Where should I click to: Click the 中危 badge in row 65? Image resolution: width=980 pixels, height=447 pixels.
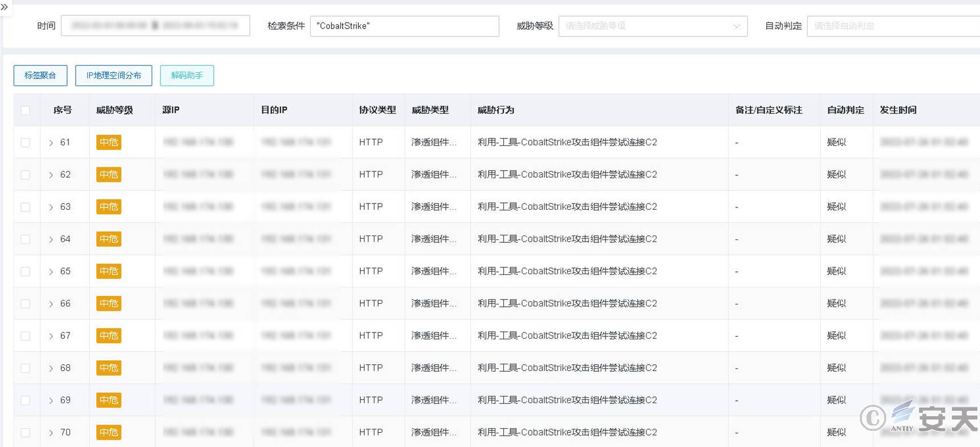coord(109,271)
